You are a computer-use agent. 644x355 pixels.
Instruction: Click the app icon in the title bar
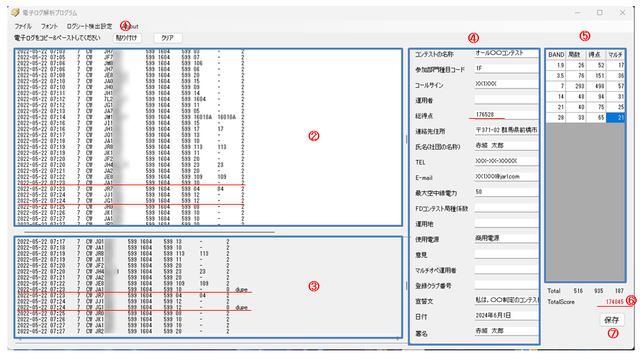(x=15, y=12)
